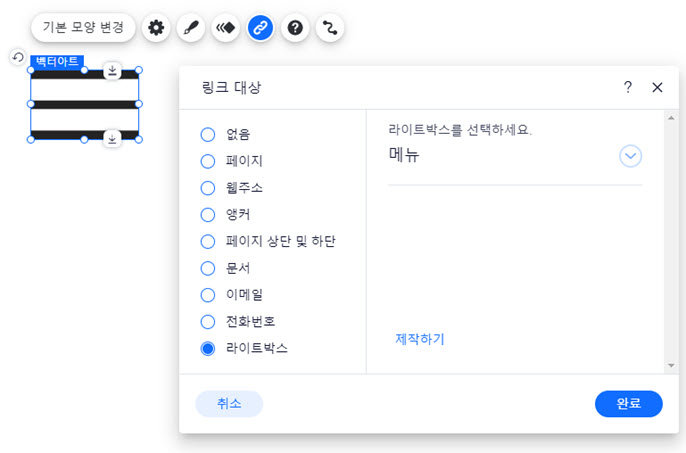This screenshot has height=453, width=686.
Task: Click the 라이트박스를 선택하세요. text
Action: coord(460,130)
